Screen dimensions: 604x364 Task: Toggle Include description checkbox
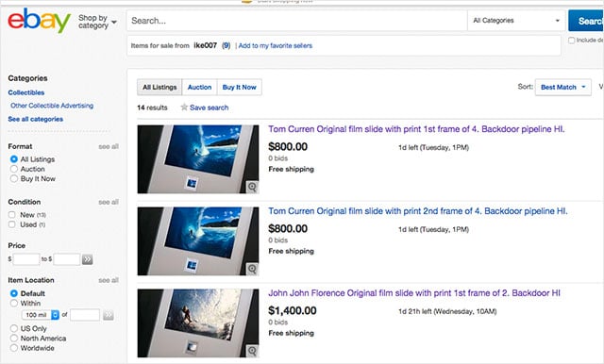click(572, 40)
